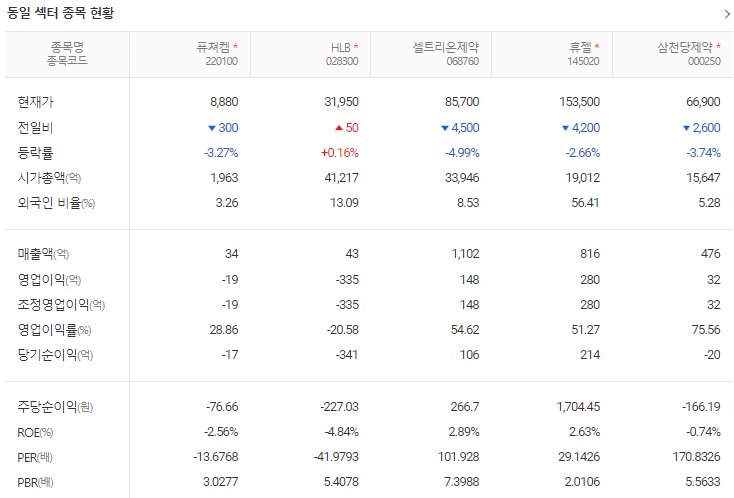Click the ROE(%) row label
This screenshot has height=498, width=734.
point(35,432)
